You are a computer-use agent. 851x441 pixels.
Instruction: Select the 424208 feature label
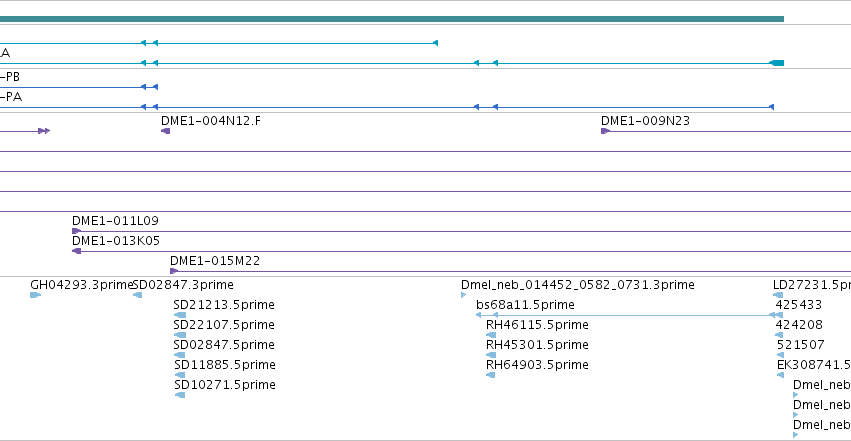click(799, 325)
